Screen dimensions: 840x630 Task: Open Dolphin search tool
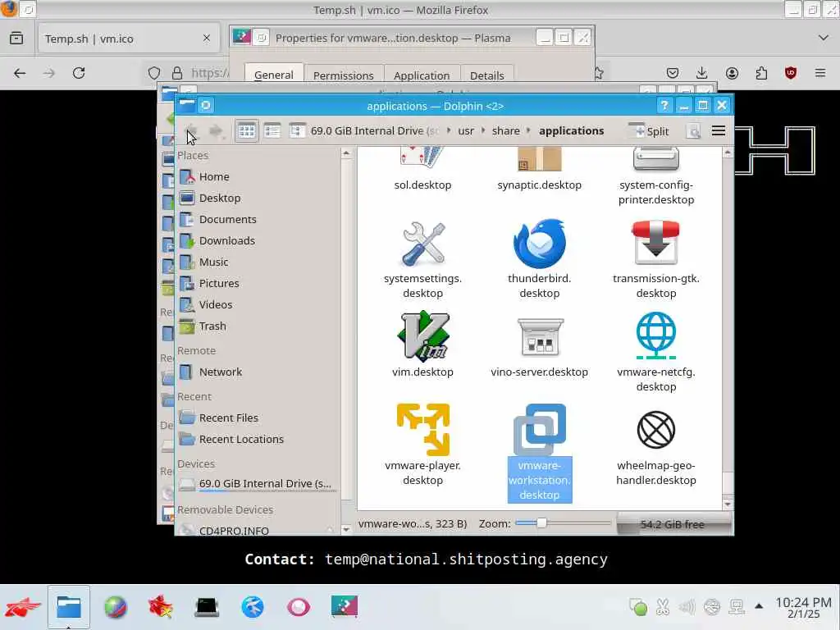pyautogui.click(x=693, y=130)
